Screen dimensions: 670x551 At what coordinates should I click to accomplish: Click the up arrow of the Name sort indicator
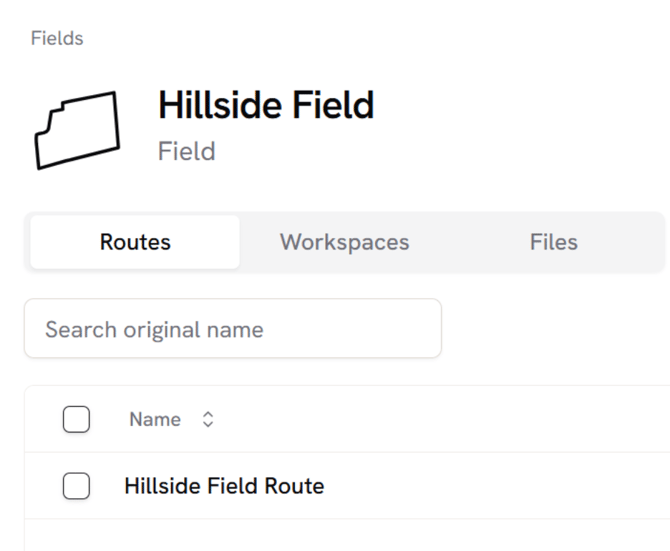coord(208,415)
